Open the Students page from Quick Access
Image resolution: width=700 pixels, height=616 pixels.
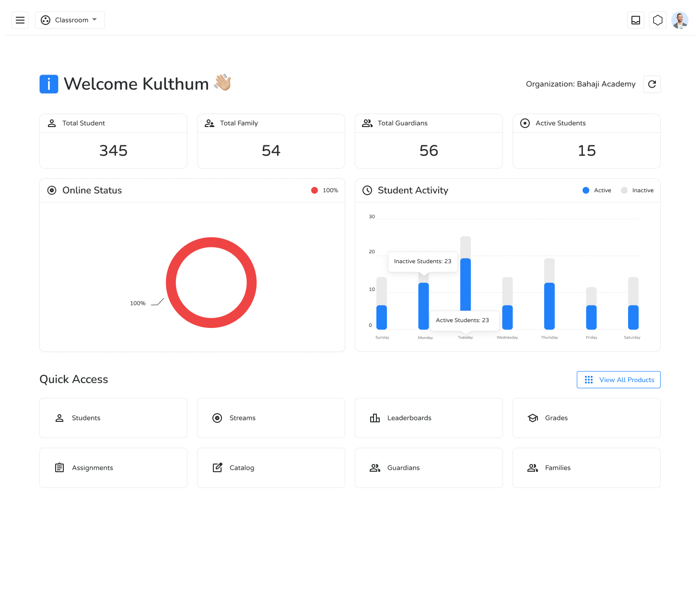(x=113, y=418)
